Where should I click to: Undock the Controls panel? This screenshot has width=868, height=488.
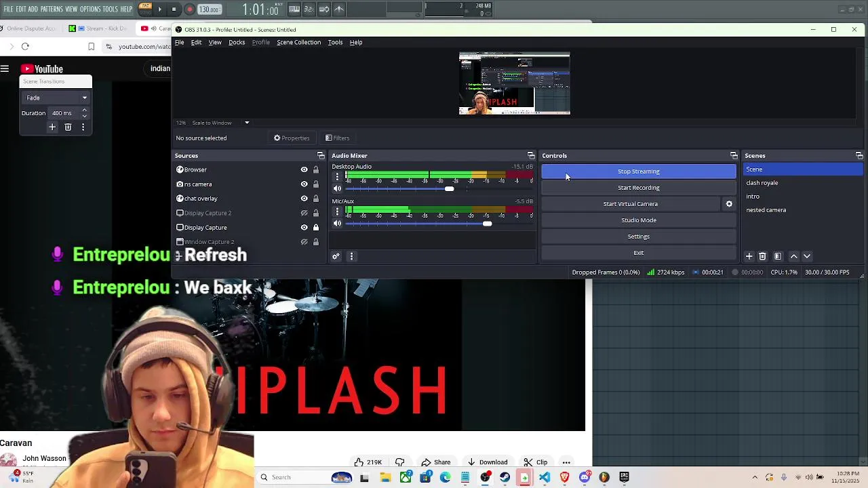click(x=734, y=156)
